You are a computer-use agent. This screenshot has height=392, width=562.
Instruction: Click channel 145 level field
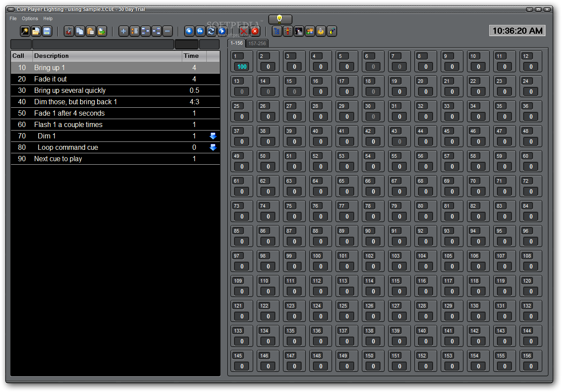[242, 366]
